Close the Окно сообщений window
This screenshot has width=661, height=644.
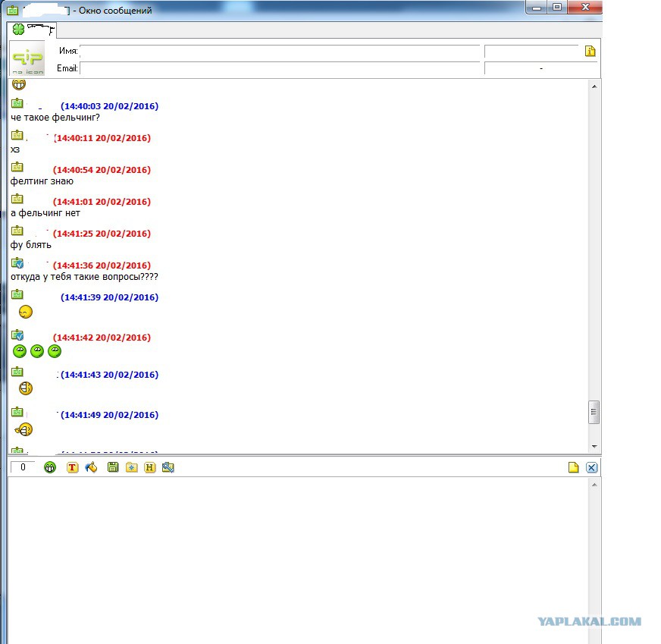[585, 7]
